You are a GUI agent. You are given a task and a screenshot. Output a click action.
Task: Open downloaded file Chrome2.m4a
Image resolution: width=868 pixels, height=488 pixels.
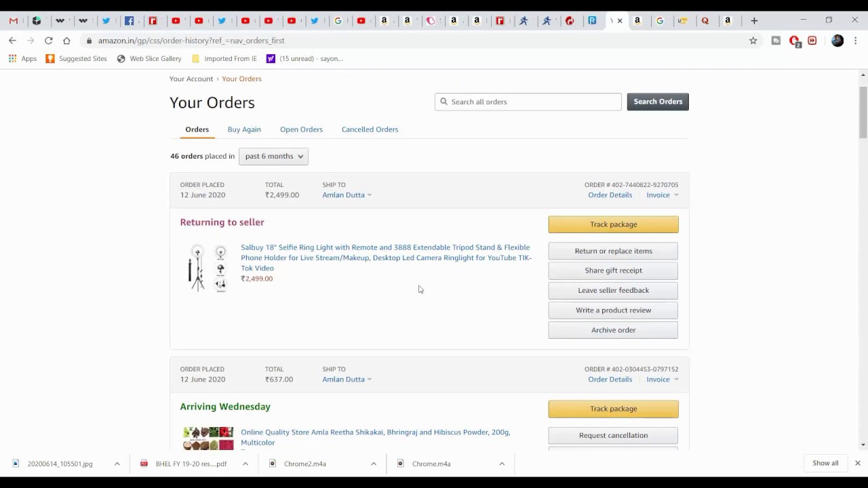coord(305,464)
